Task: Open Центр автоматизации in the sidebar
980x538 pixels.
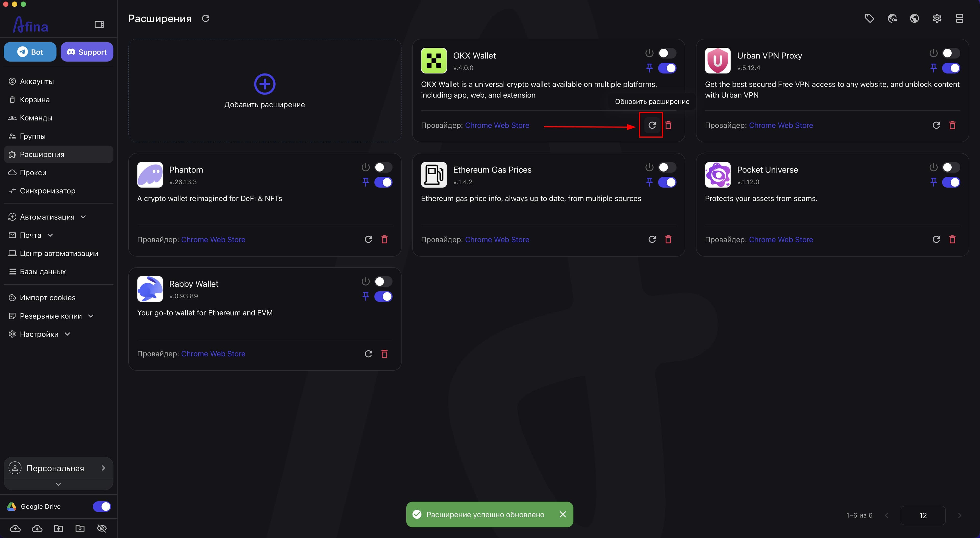Action: 58,253
